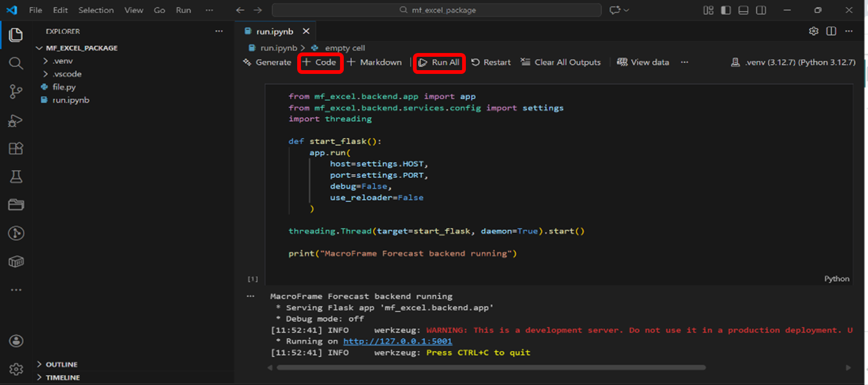Open the menu bar overflow ellipsis
This screenshot has height=385, width=868.
point(209,10)
